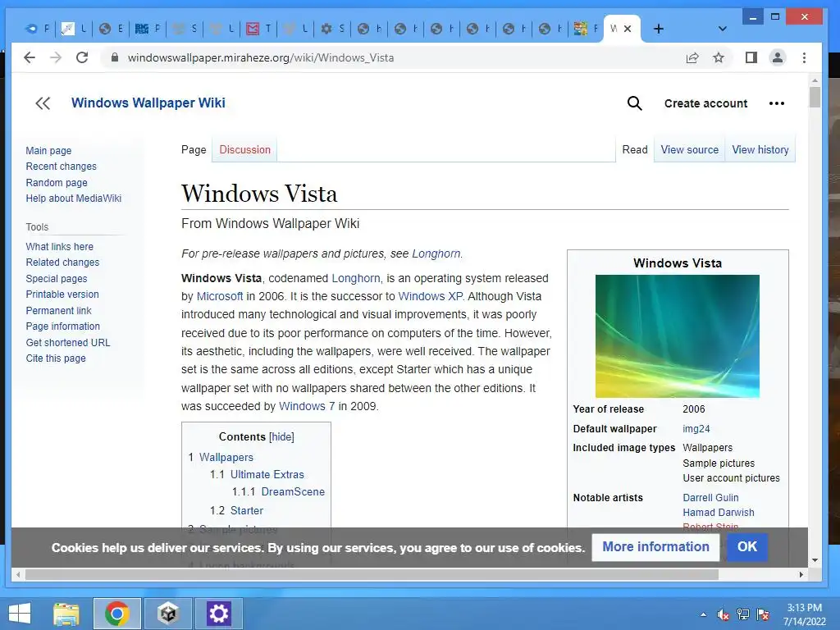Click the horizontal page scrollbar

click(372, 574)
